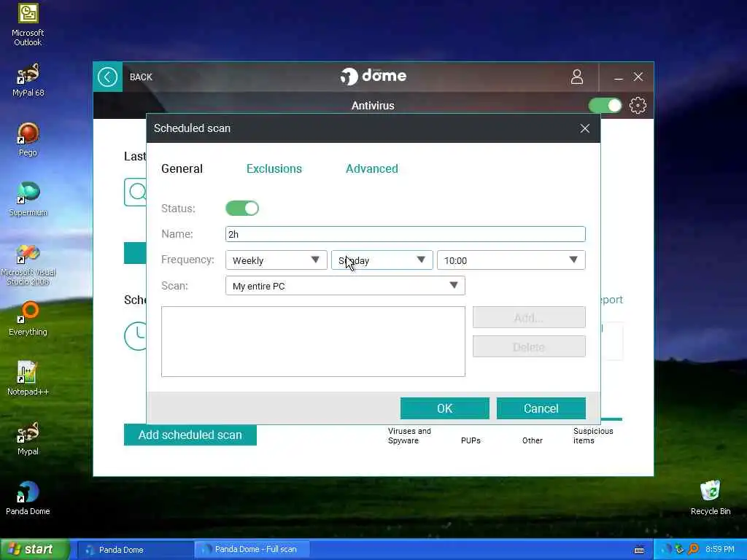Click BACK text label in Dome header
This screenshot has width=747, height=560.
pos(141,77)
